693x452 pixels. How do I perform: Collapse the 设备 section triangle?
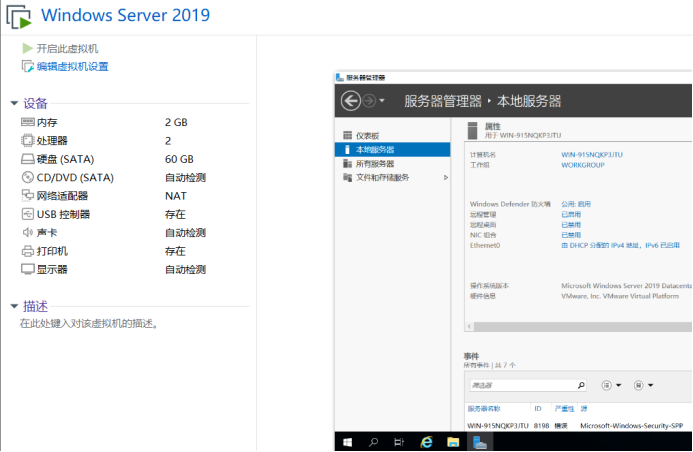pos(14,103)
